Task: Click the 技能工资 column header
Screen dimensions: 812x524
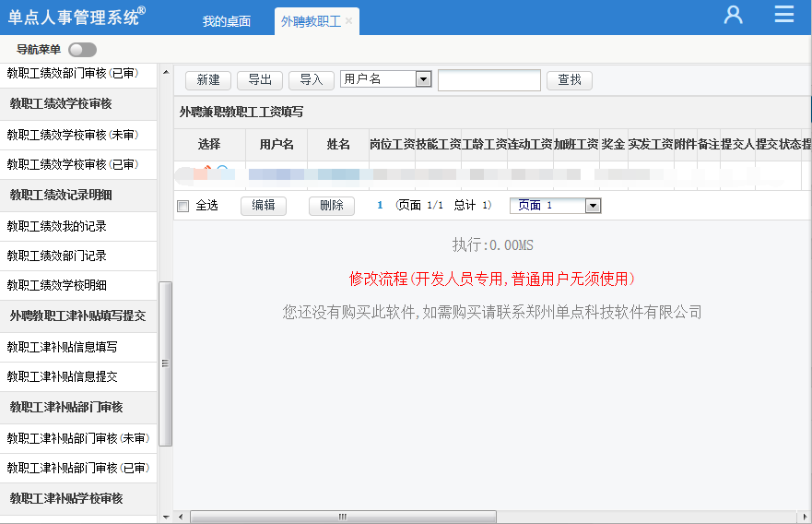Action: [438, 145]
